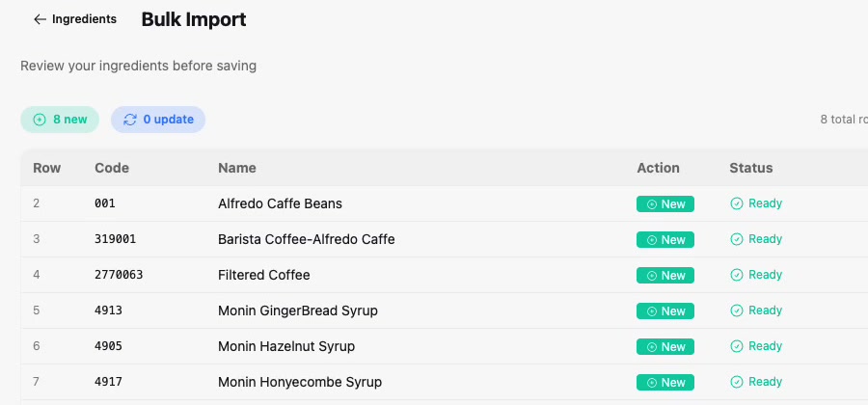Select the Name column header
Screen dimensions: 868x405
pos(237,168)
